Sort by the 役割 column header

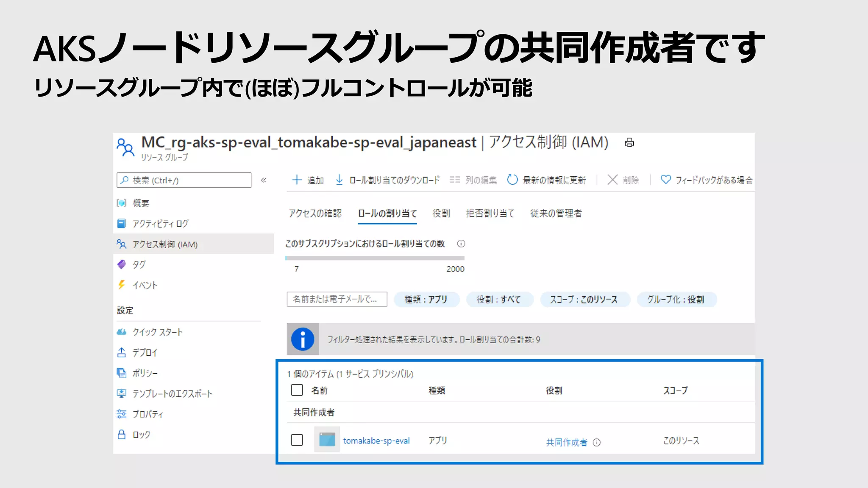pyautogui.click(x=554, y=391)
